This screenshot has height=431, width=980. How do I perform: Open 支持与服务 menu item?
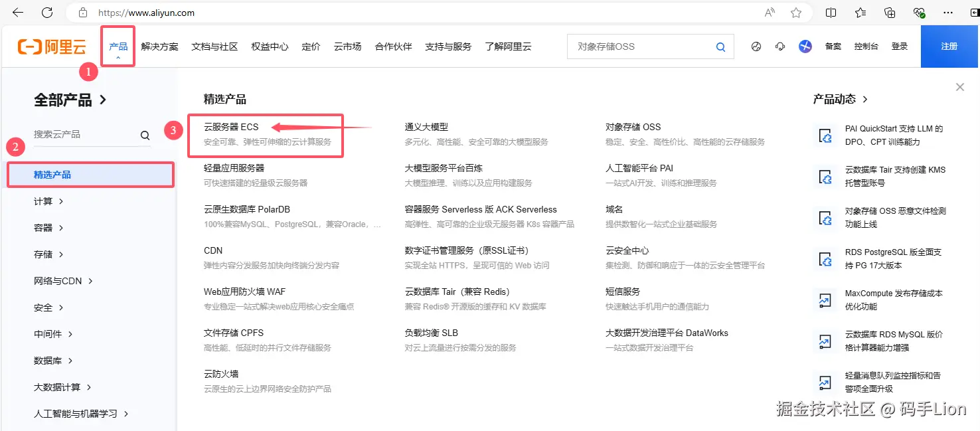(448, 46)
